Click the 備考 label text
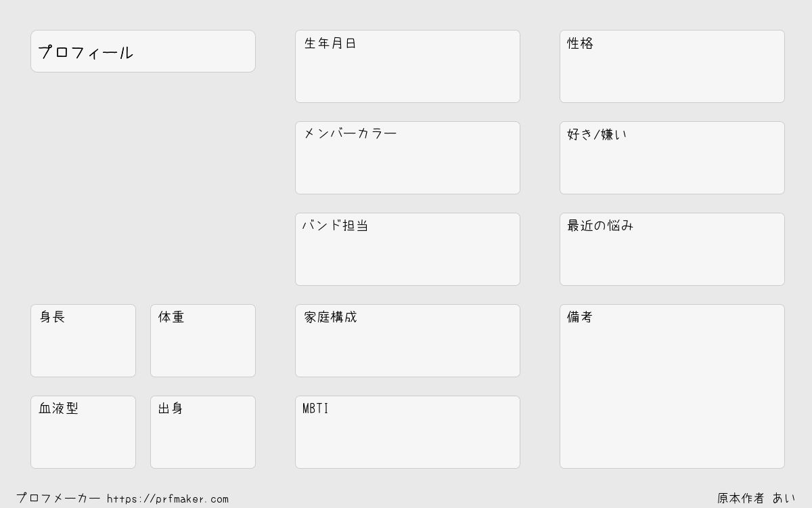 [x=580, y=317]
